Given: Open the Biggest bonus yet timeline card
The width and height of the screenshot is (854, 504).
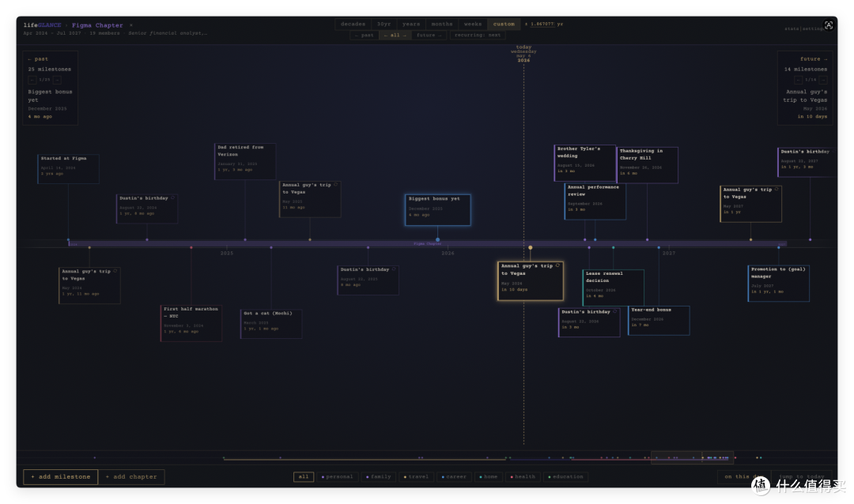Looking at the screenshot, I should pos(438,209).
